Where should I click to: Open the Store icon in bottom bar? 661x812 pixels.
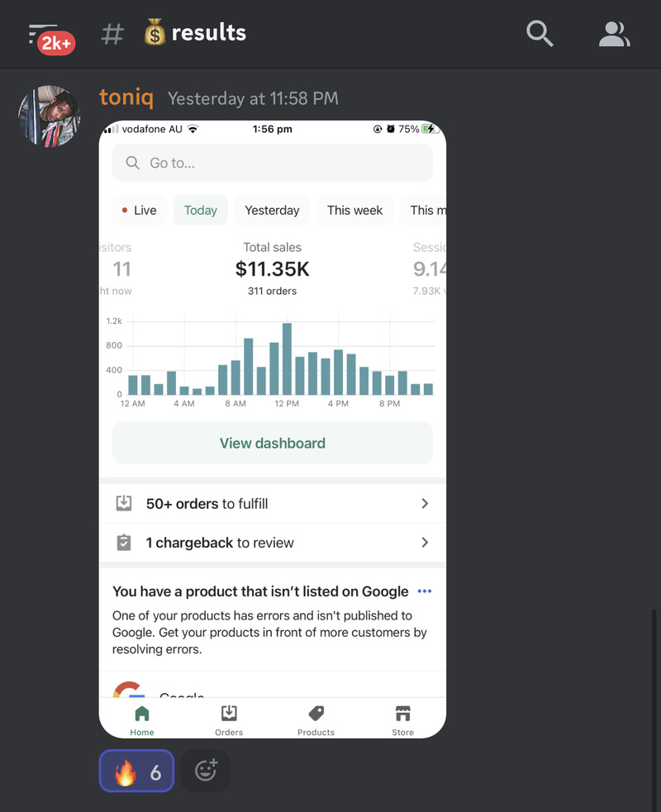coord(402,714)
